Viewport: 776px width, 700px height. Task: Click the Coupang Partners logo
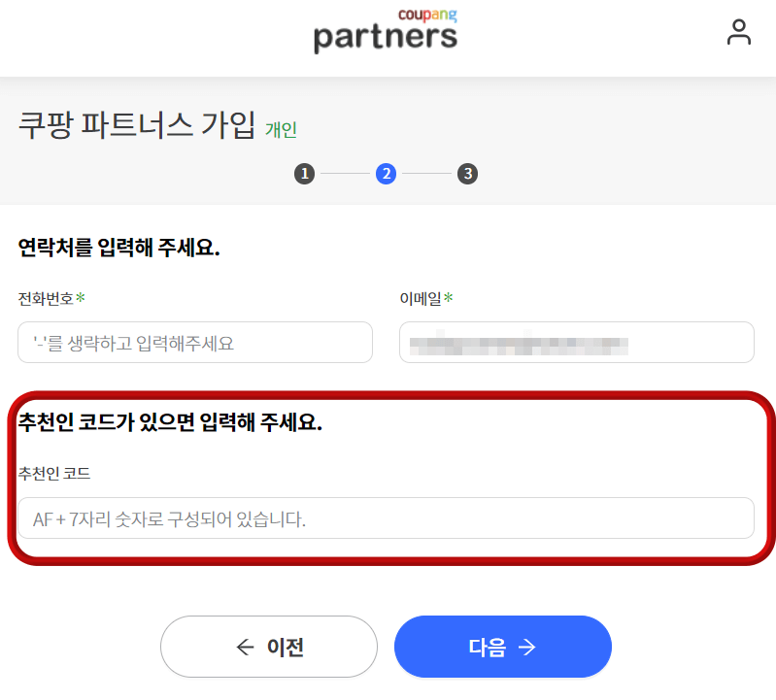click(386, 31)
